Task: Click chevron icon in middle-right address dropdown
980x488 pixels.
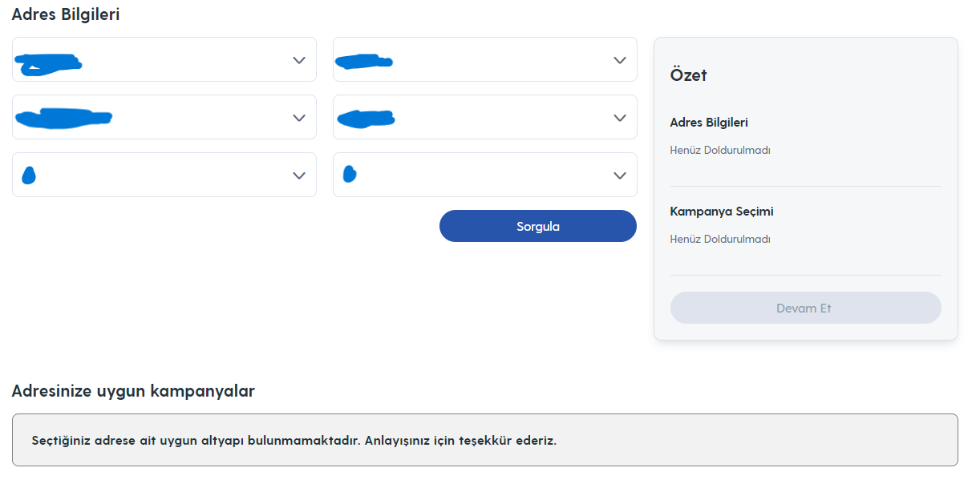Action: [x=619, y=118]
